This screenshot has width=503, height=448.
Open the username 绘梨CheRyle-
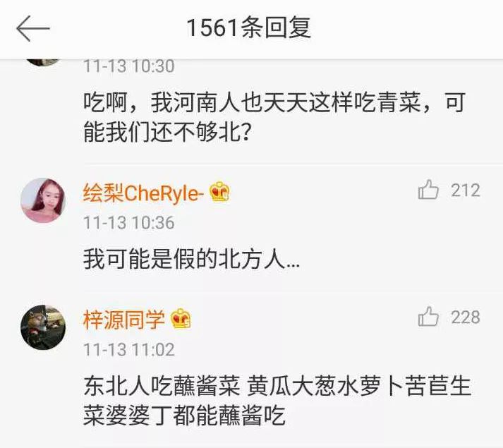click(143, 193)
